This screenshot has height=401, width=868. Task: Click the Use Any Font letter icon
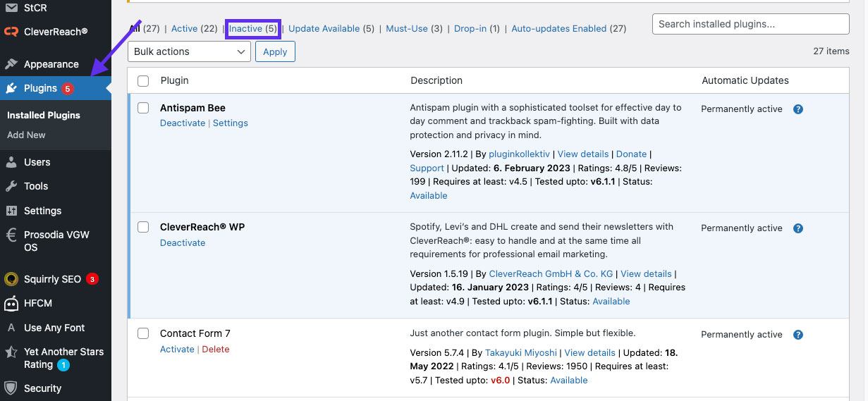(11, 328)
